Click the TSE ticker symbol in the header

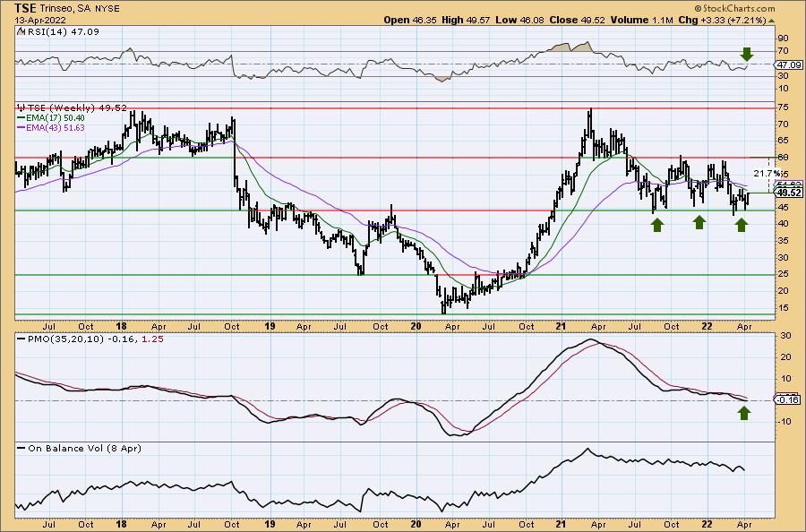25,8
